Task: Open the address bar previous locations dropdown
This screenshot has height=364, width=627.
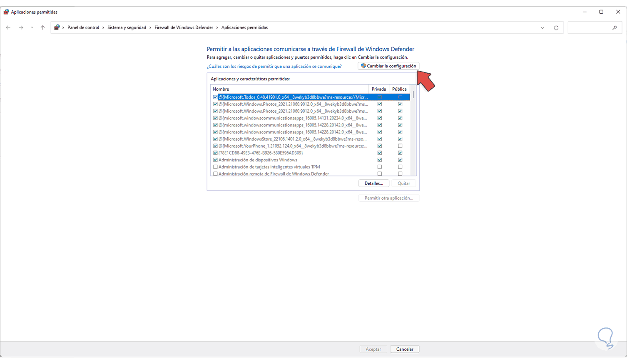Action: 542,28
